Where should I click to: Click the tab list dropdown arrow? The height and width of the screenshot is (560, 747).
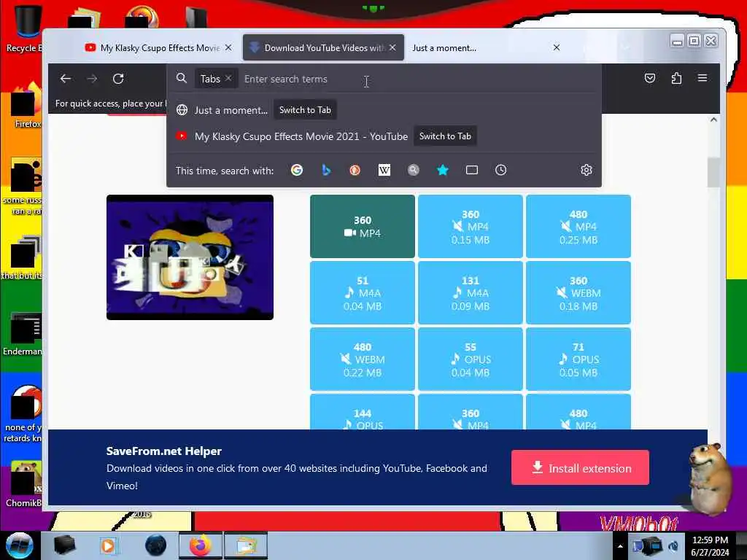click(x=625, y=47)
